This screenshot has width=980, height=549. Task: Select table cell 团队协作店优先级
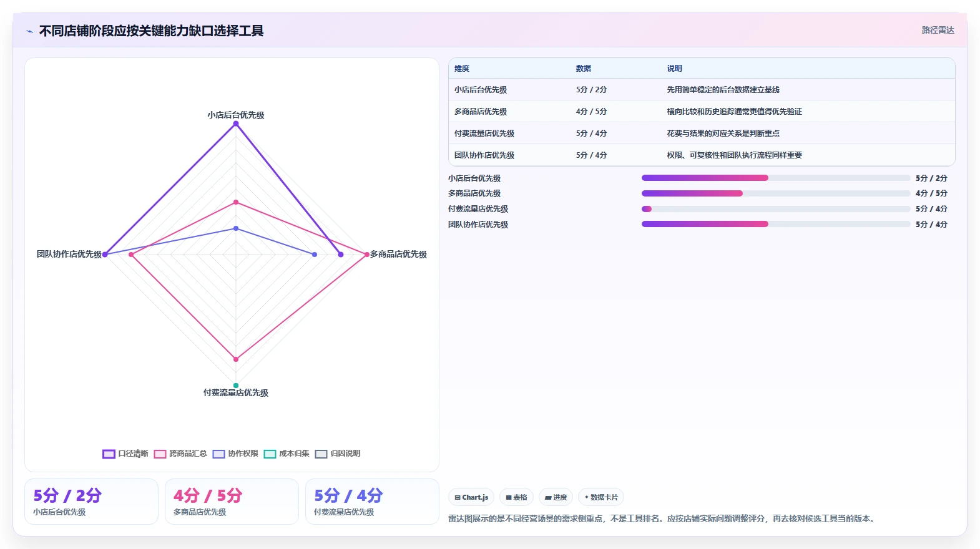(x=484, y=155)
